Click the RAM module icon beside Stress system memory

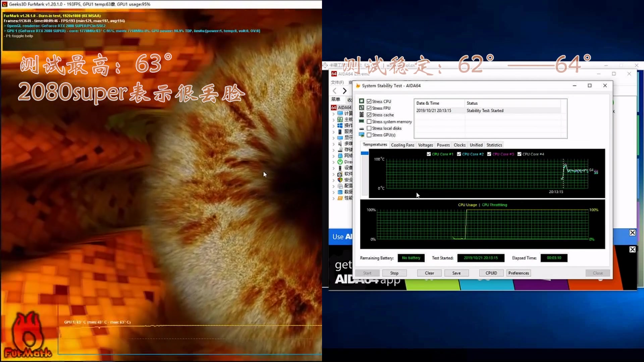pyautogui.click(x=362, y=121)
